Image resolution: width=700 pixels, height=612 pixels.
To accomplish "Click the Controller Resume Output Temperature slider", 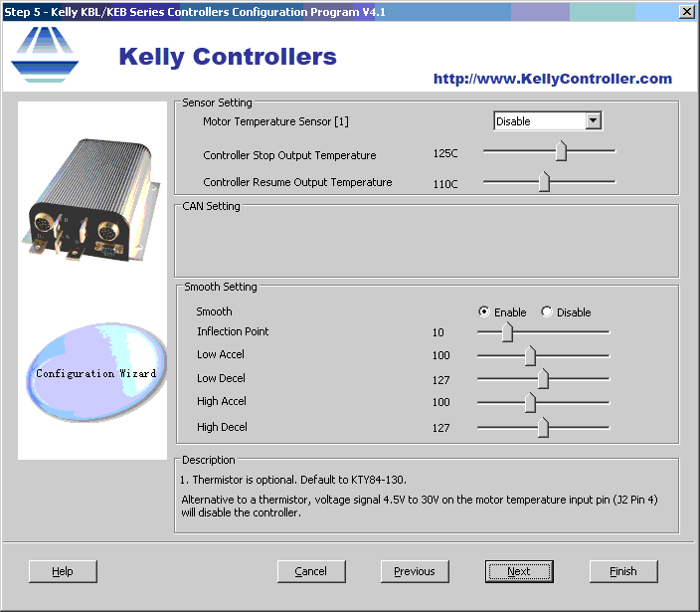I will coord(544,182).
